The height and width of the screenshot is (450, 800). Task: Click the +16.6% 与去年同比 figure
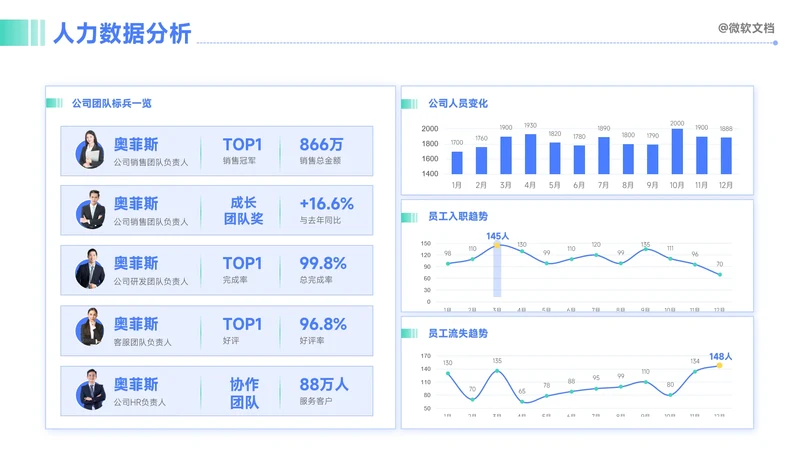click(x=326, y=204)
